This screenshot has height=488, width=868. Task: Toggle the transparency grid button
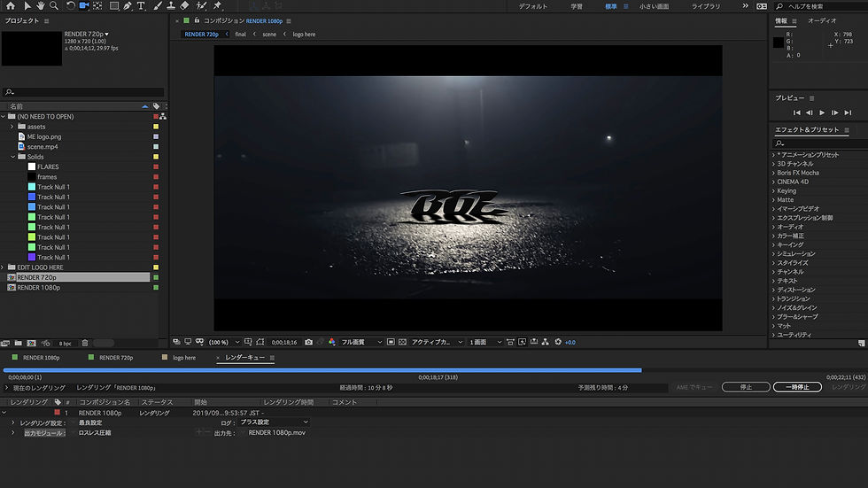point(402,342)
